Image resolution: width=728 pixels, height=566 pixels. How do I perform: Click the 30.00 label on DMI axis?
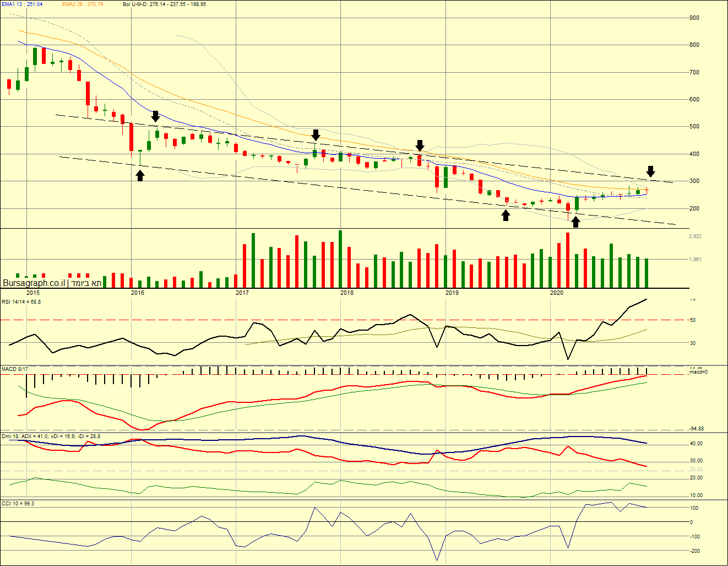click(x=696, y=461)
